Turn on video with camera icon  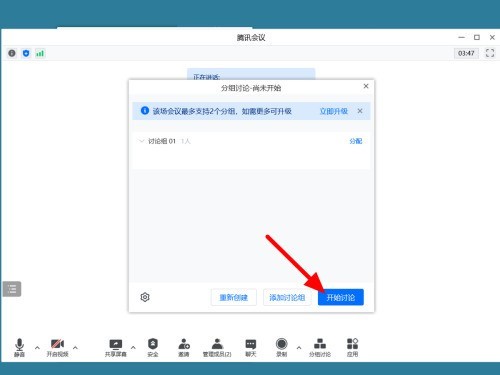click(57, 347)
